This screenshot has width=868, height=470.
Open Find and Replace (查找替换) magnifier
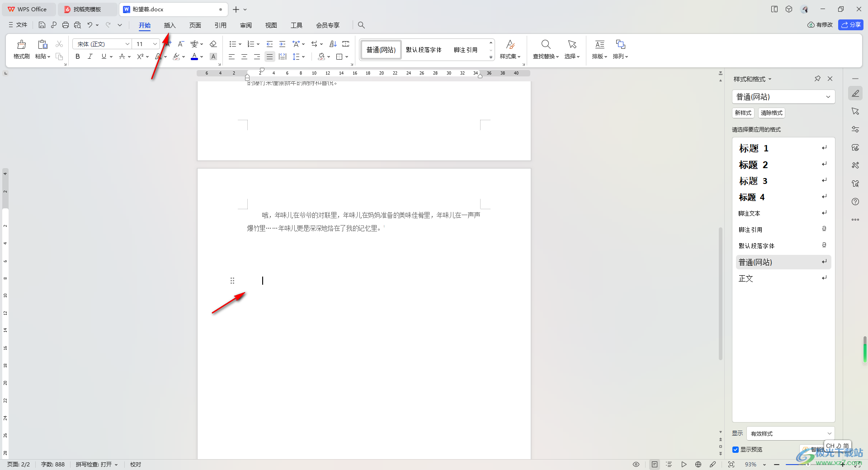click(546, 44)
